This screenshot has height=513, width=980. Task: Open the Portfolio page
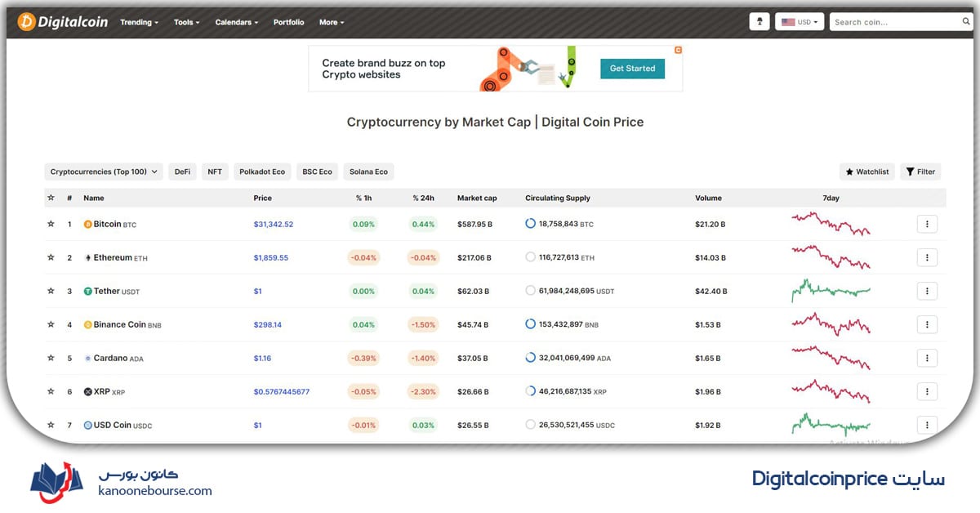(288, 22)
